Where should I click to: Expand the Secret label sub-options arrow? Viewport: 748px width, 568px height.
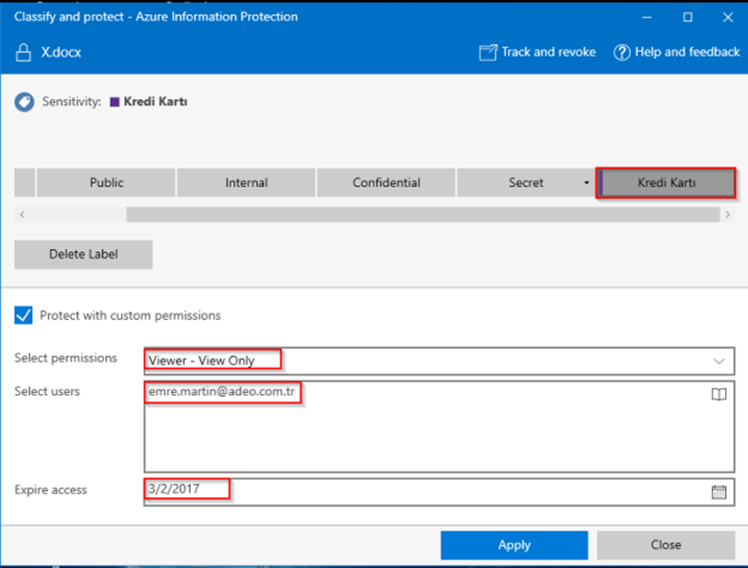(586, 183)
